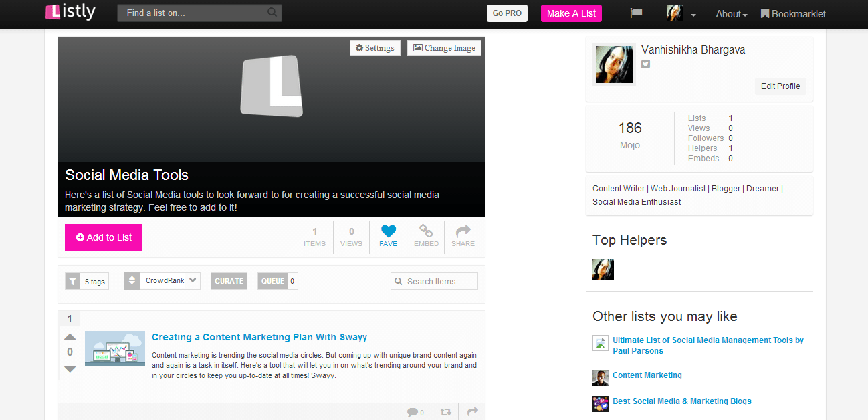The height and width of the screenshot is (420, 868).
Task: Click the QUEUE button
Action: (x=273, y=281)
